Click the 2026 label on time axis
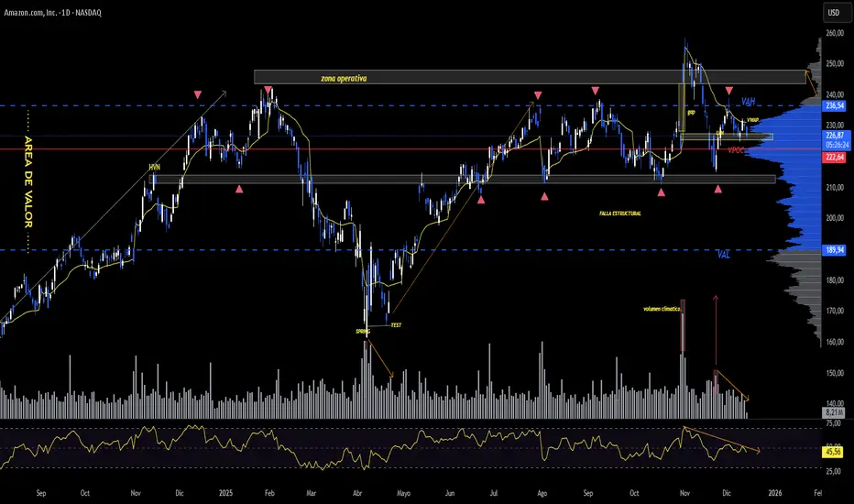 click(774, 493)
